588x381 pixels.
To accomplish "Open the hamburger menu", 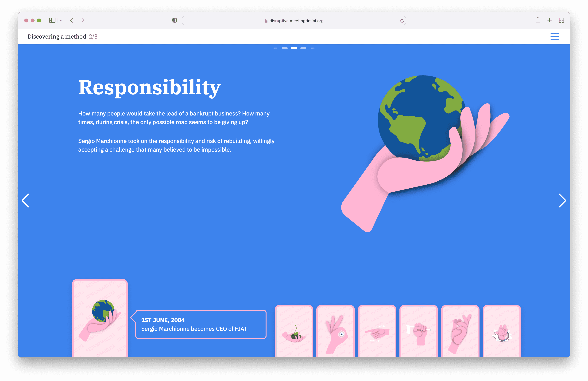I will click(554, 36).
